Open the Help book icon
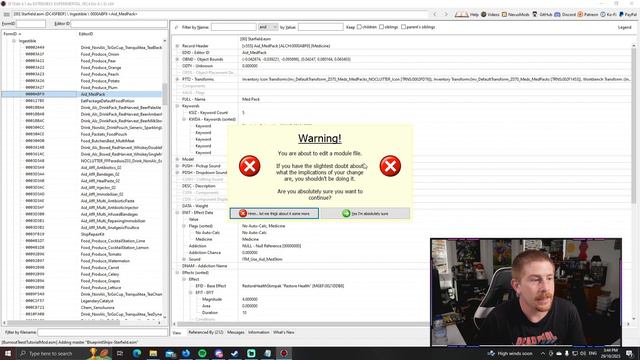 (x=462, y=14)
